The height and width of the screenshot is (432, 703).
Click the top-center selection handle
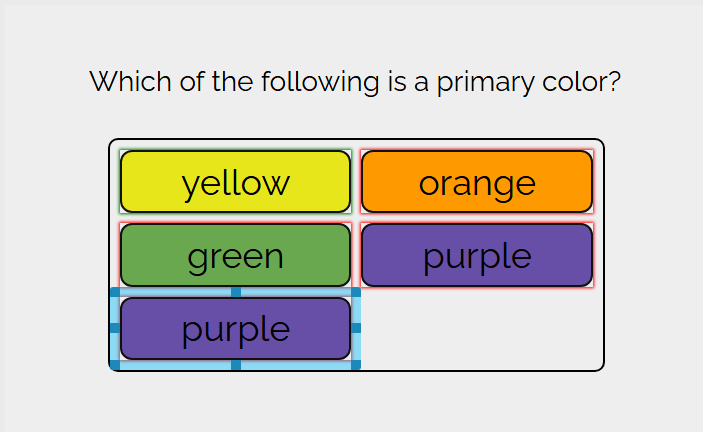236,292
